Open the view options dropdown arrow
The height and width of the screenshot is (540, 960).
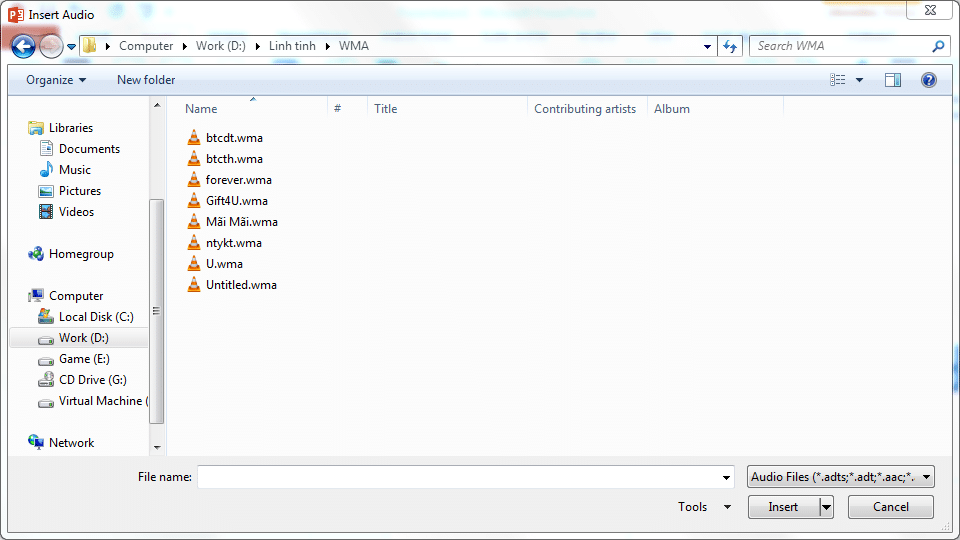pos(859,80)
